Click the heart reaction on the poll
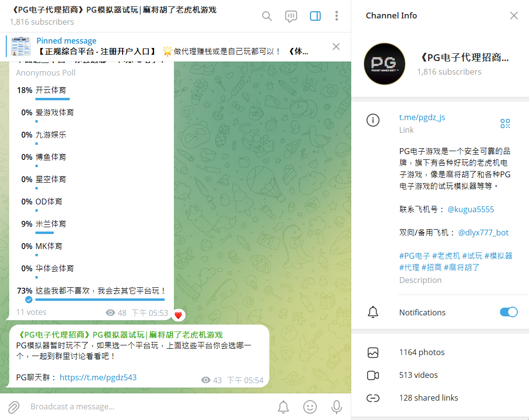This screenshot has width=529, height=420. click(x=178, y=315)
